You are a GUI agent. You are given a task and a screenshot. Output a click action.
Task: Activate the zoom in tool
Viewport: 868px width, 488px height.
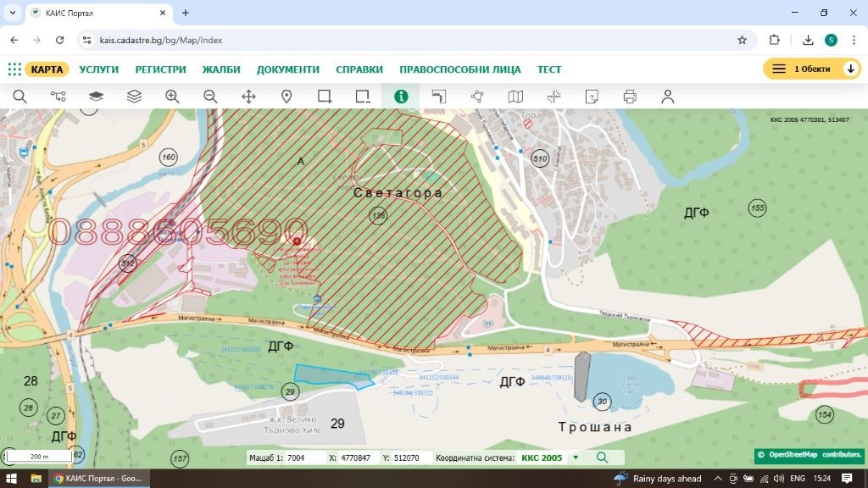click(172, 97)
